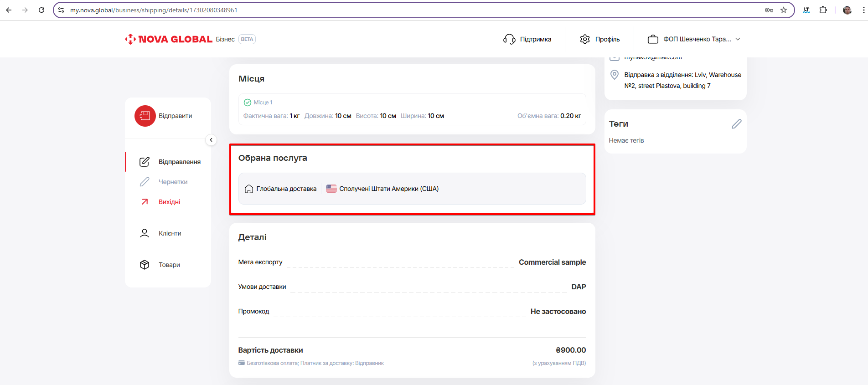Bookmark this page with star icon
This screenshot has height=385, width=868.
click(x=784, y=10)
